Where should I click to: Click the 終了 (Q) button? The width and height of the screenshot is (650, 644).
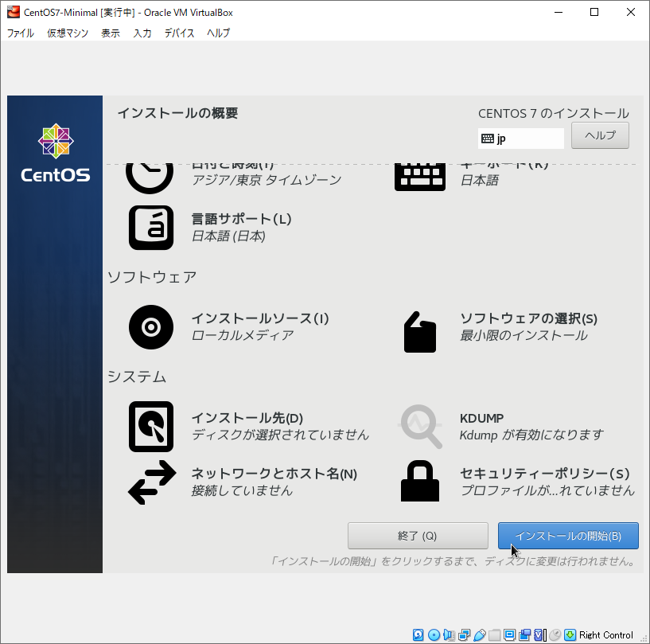click(x=418, y=536)
